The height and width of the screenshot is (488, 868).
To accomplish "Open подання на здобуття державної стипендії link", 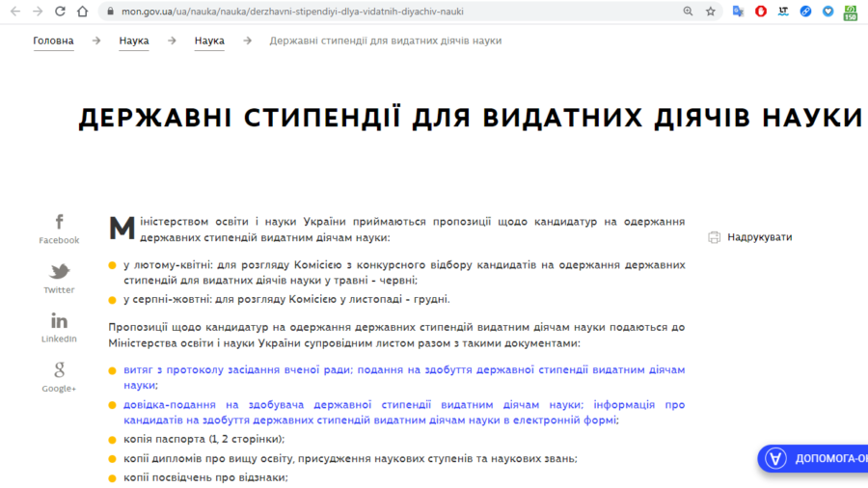I will click(x=404, y=377).
